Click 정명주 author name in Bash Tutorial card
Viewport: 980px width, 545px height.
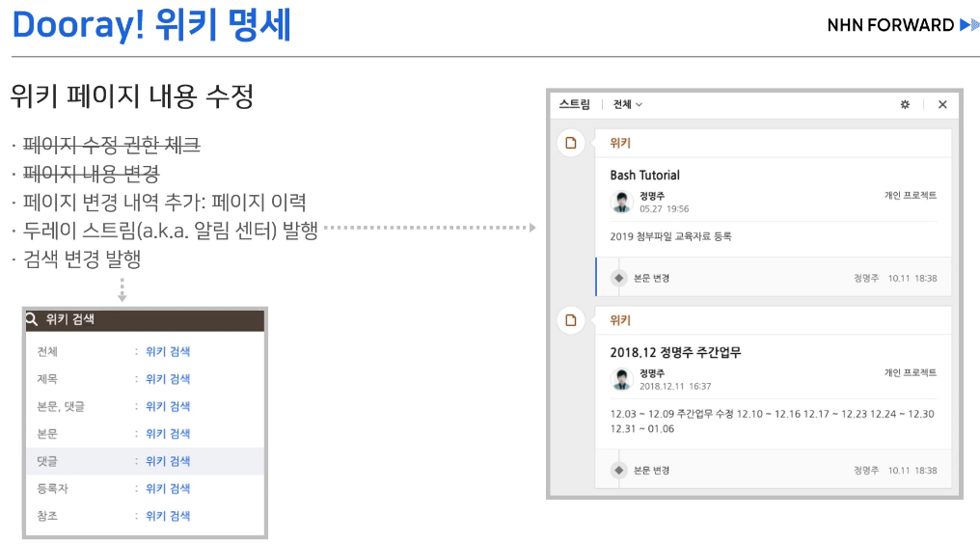point(652,196)
